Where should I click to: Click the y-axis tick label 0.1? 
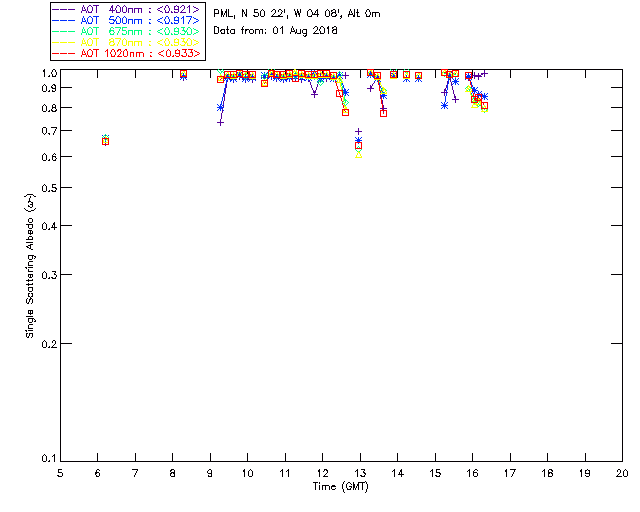click(49, 459)
